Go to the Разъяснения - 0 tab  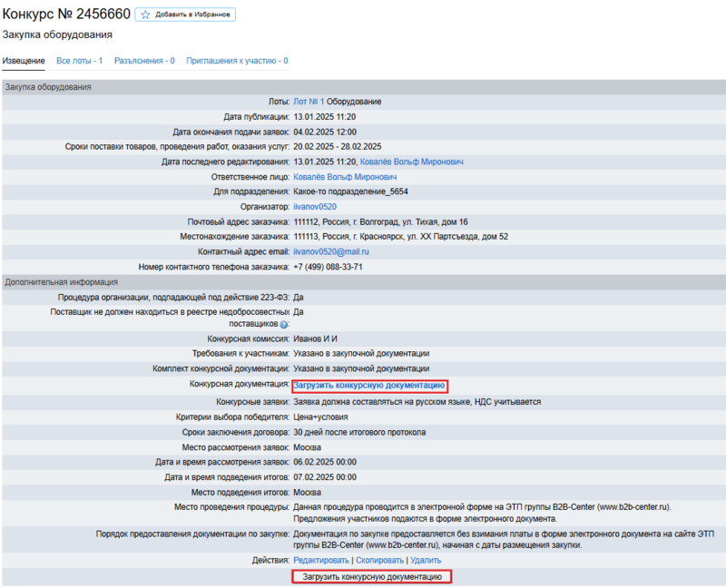pos(144,61)
